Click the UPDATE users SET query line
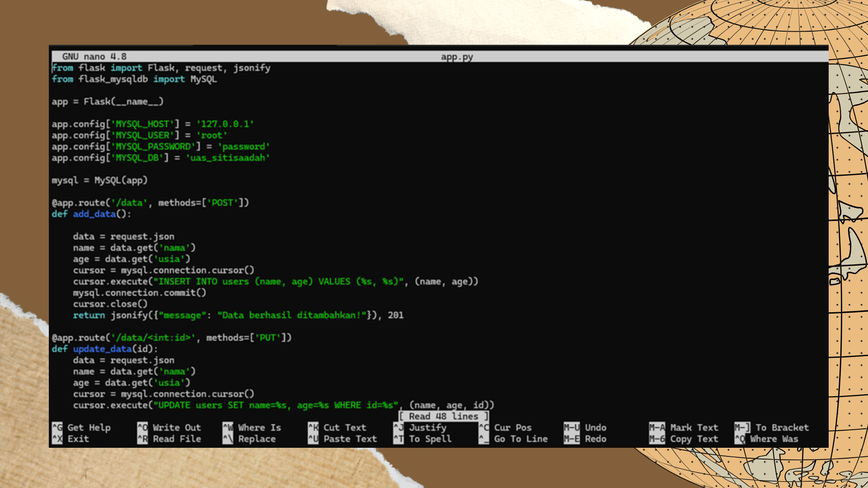Image resolution: width=868 pixels, height=488 pixels. [284, 405]
